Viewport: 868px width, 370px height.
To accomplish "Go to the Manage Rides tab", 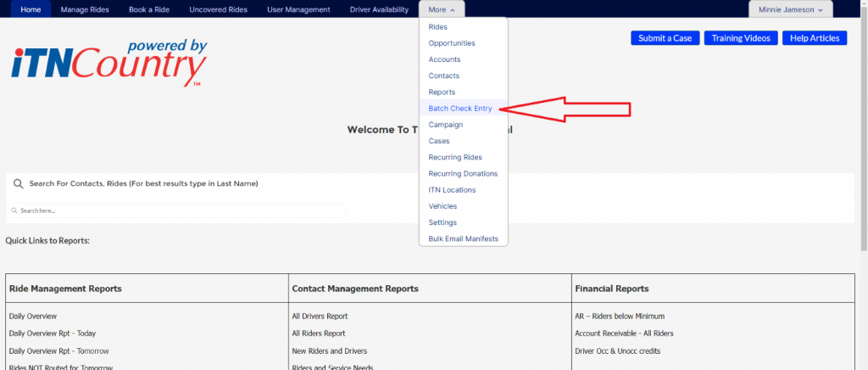I will pos(85,9).
